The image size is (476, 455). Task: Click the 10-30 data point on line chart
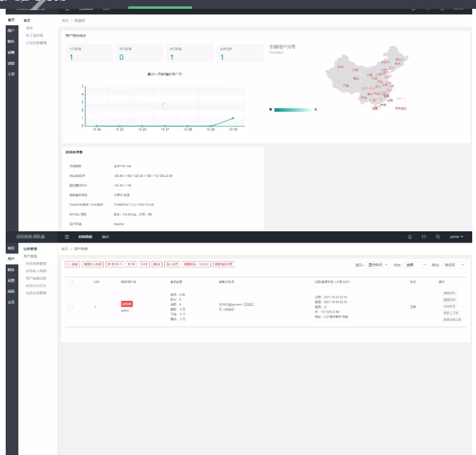tap(233, 118)
